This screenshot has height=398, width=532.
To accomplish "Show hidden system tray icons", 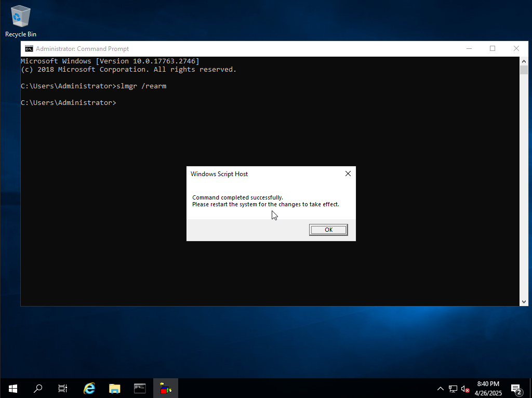I will [441, 389].
